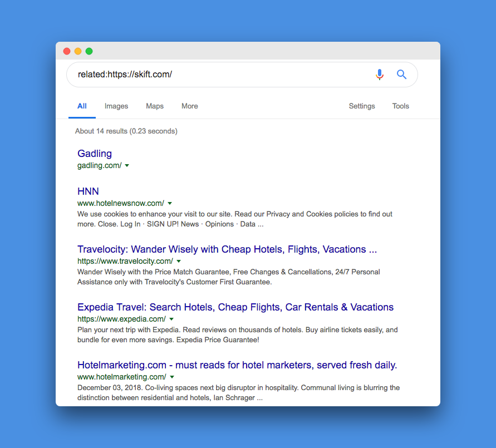Open search Settings

click(362, 106)
